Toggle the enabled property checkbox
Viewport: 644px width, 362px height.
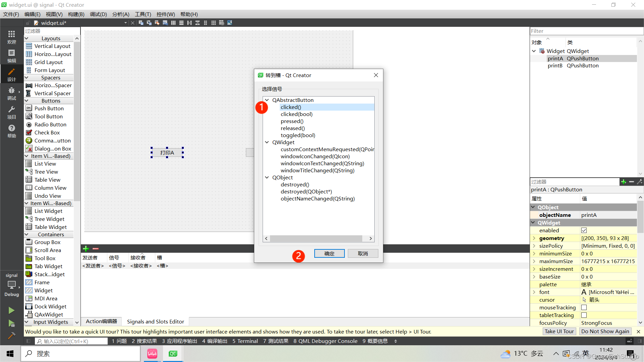pyautogui.click(x=584, y=230)
